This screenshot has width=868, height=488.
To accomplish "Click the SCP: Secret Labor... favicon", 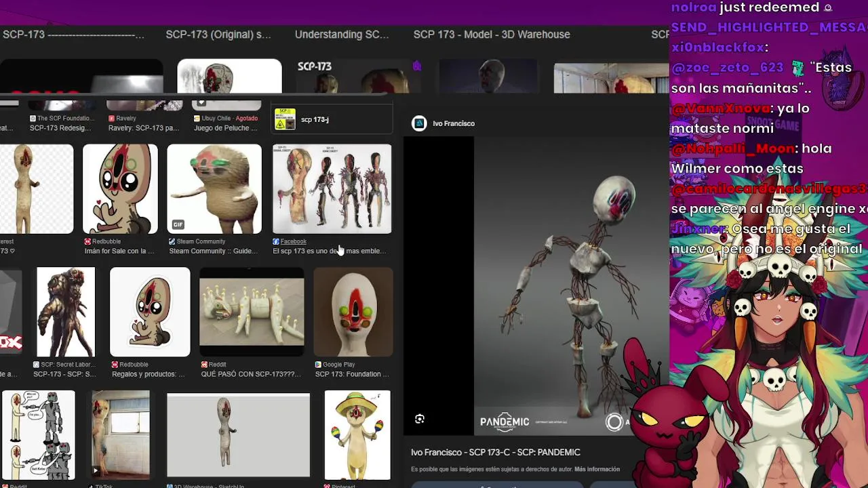I will [x=37, y=365].
